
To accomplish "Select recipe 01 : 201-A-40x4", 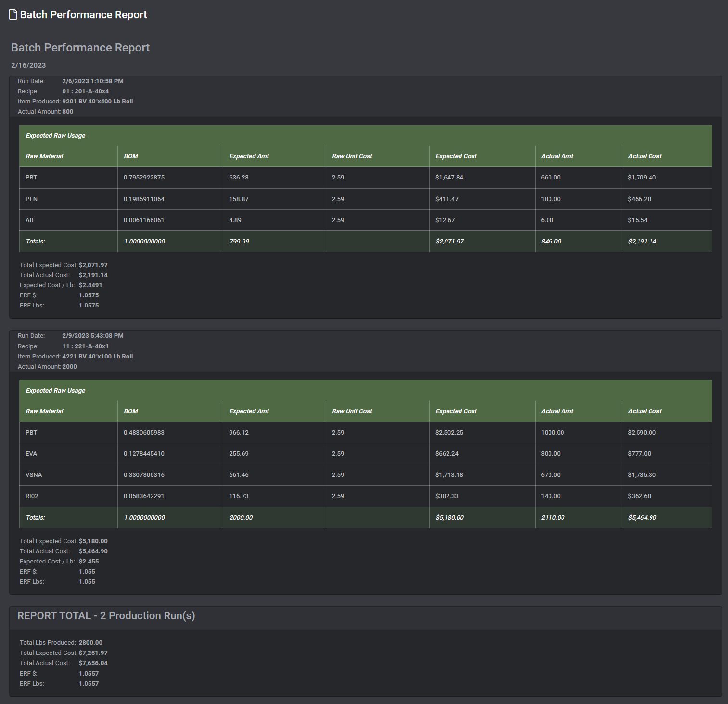I will (x=85, y=91).
